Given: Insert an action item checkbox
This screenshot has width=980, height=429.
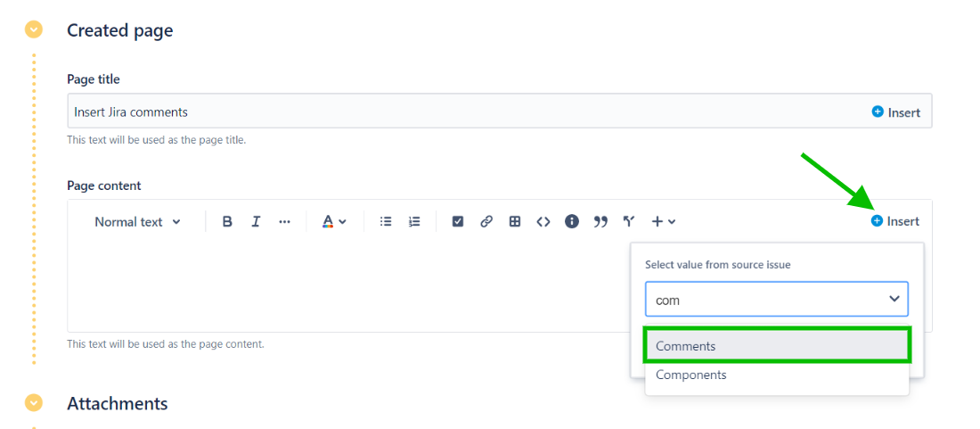Looking at the screenshot, I should coord(458,222).
